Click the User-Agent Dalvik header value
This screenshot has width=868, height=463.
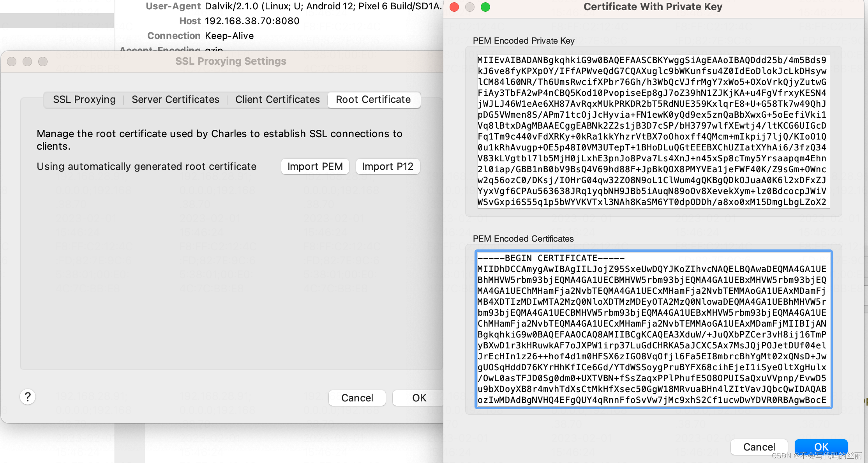tap(323, 6)
